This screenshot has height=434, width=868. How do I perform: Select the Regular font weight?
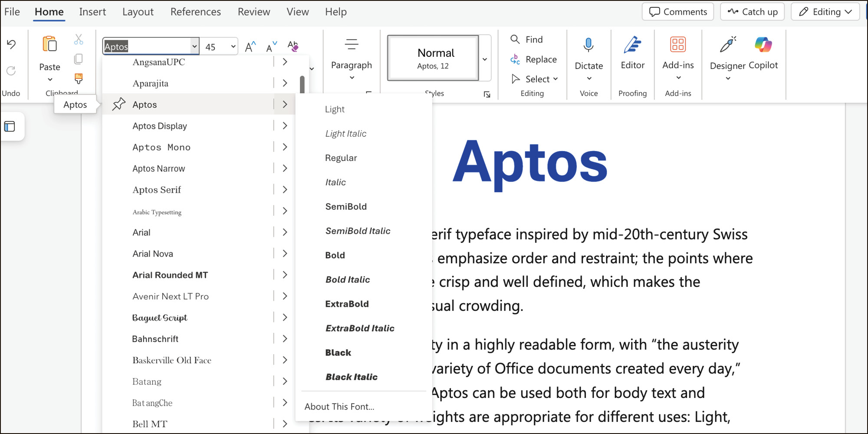[341, 158]
